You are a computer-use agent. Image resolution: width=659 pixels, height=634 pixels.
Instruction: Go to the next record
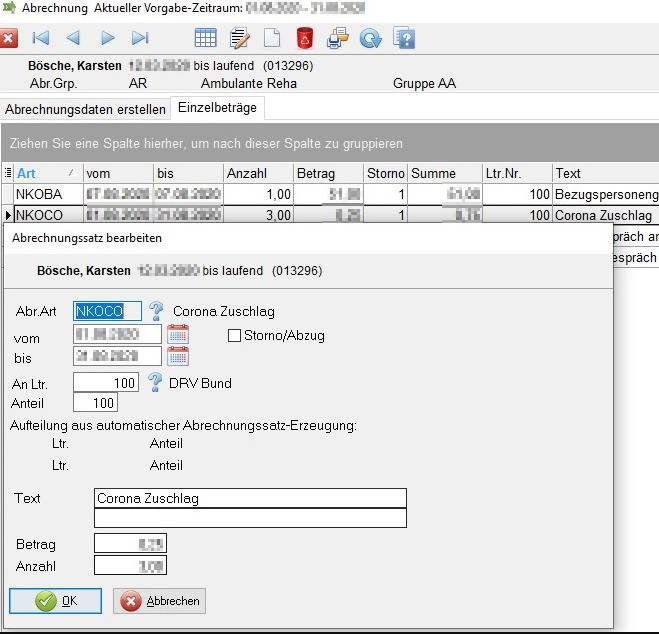(107, 39)
